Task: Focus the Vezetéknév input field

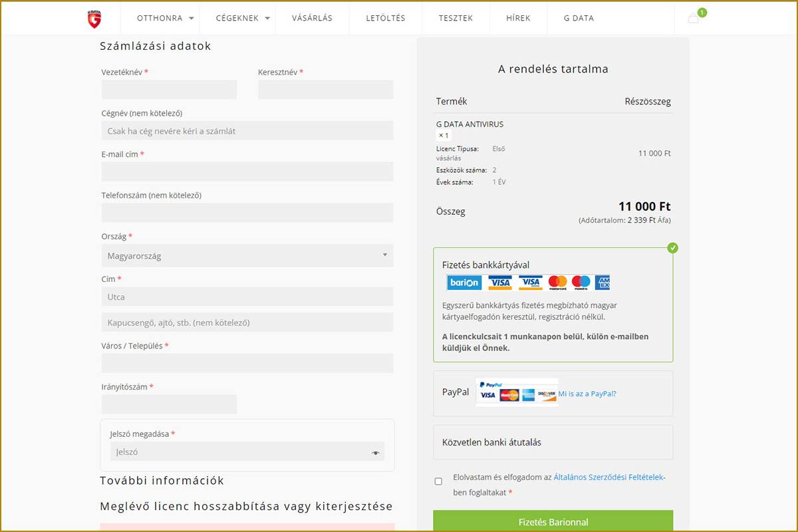Action: [169, 89]
